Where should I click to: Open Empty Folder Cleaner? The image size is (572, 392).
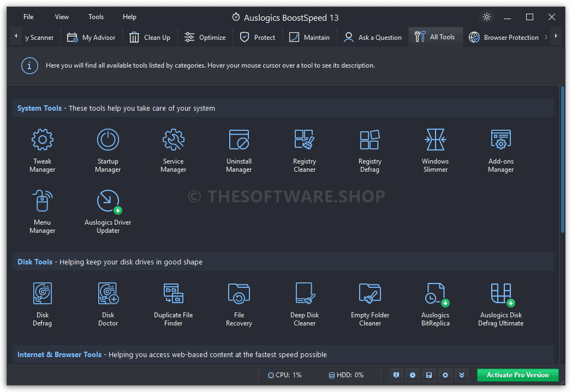tap(370, 304)
